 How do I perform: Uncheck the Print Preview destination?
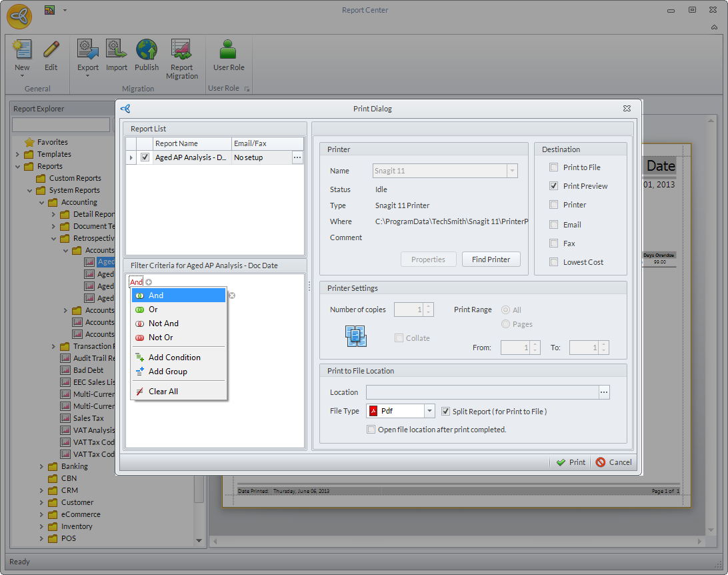(553, 186)
